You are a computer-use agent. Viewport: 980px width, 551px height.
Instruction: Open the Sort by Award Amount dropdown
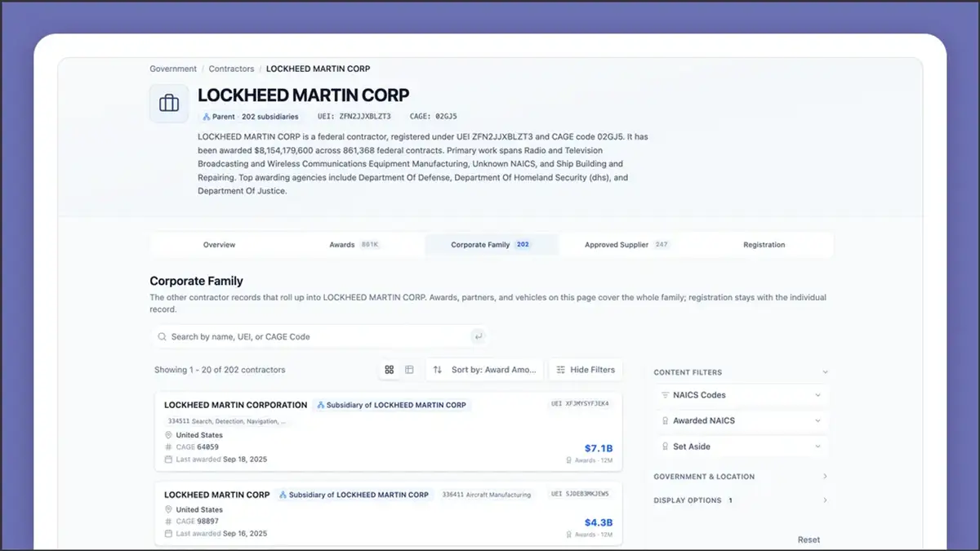click(x=483, y=370)
